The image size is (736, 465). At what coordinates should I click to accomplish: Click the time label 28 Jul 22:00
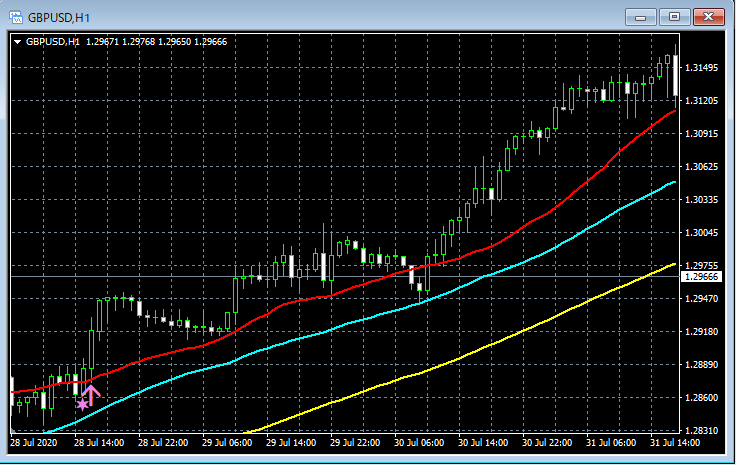coord(163,443)
